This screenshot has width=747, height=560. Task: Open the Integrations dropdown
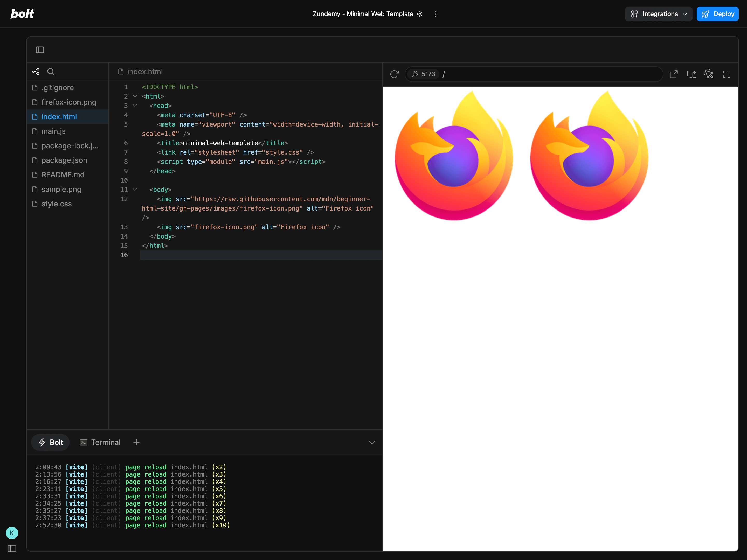659,14
